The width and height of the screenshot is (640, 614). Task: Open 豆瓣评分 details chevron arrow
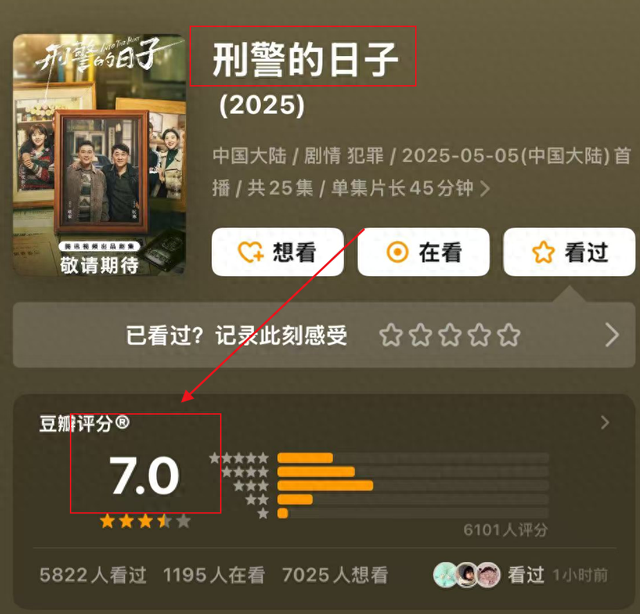click(x=605, y=423)
